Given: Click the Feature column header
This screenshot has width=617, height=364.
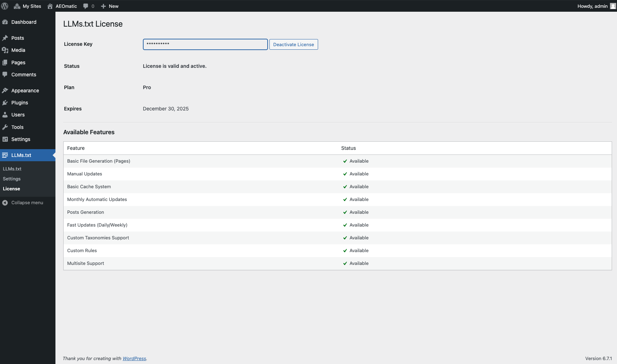Looking at the screenshot, I should click(76, 148).
